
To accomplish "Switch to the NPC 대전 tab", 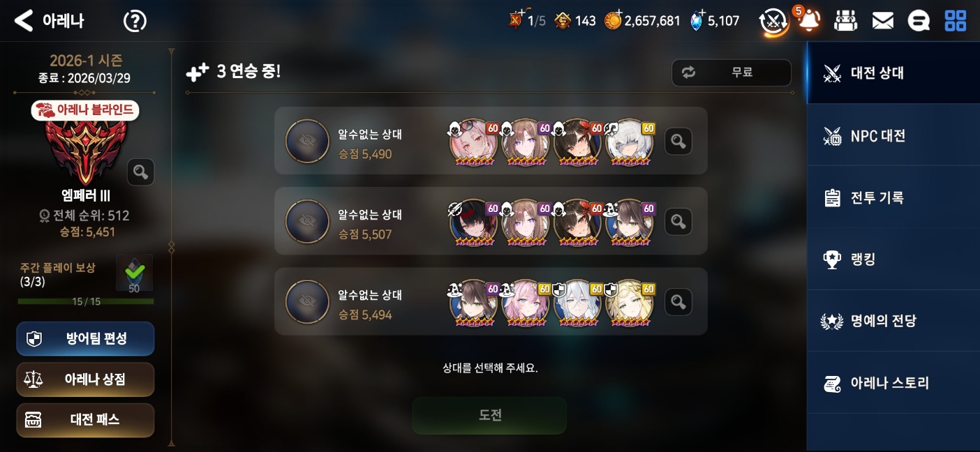I will coord(893,135).
